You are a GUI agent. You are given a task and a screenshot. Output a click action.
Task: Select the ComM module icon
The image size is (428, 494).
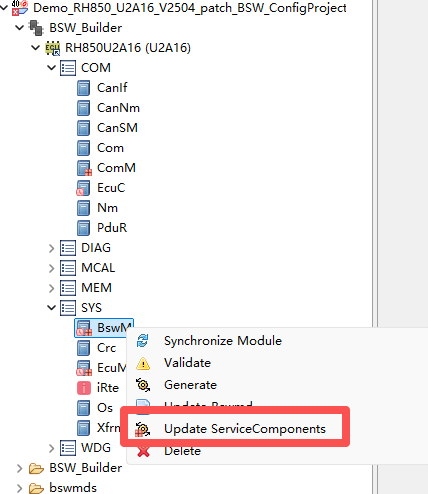tap(84, 168)
